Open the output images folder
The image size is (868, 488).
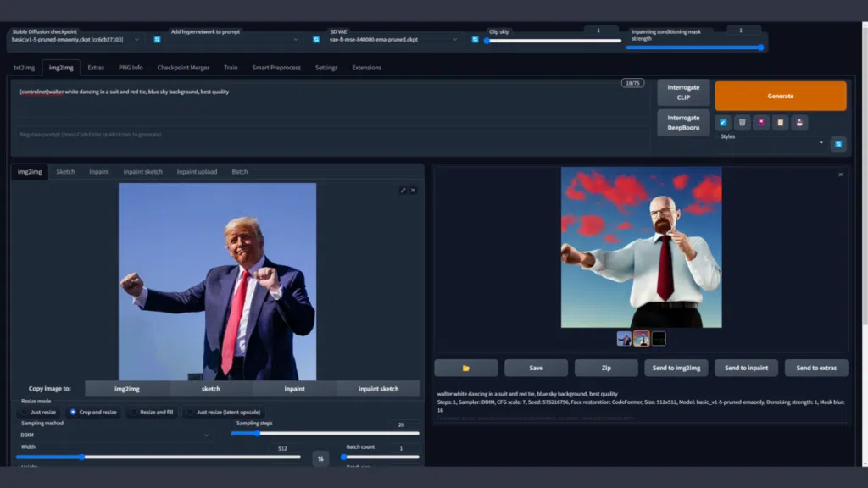[465, 368]
